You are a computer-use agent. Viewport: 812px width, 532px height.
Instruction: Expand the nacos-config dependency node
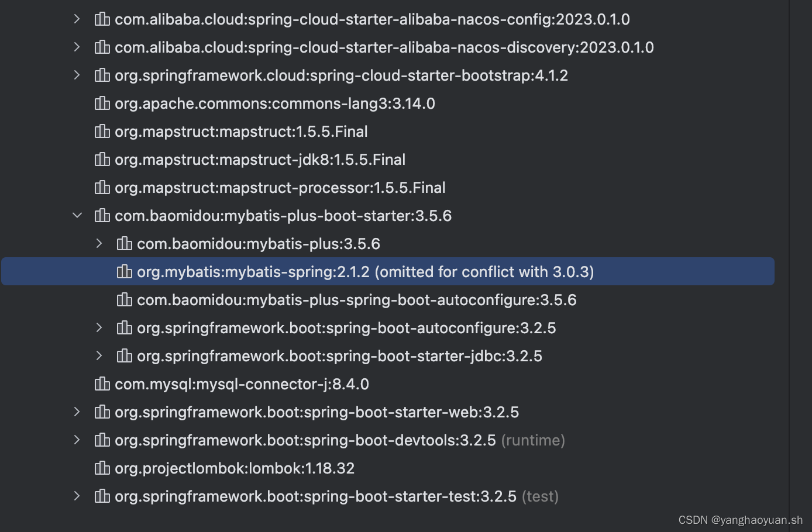77,19
